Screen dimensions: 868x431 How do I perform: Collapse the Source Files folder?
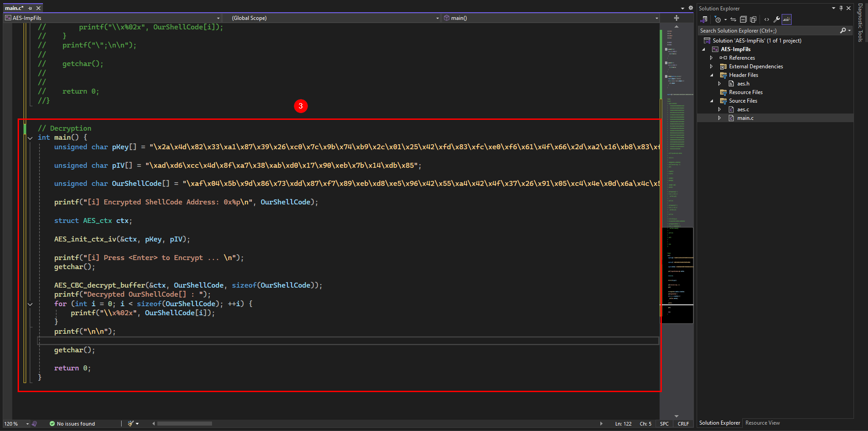pos(711,101)
